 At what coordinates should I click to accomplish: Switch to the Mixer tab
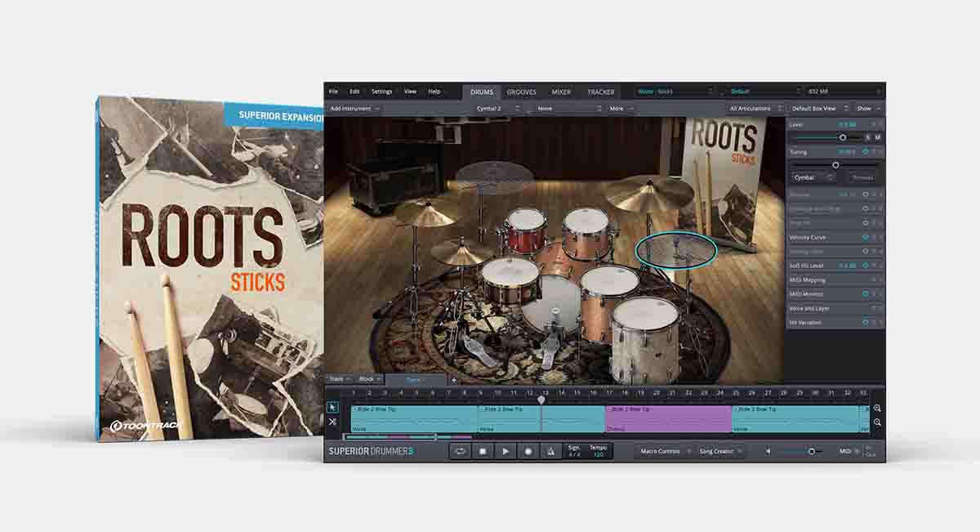coord(561,92)
